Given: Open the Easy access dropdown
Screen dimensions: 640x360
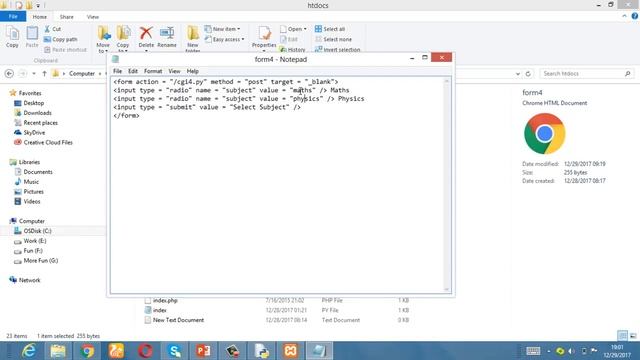Looking at the screenshot, I should [224, 39].
